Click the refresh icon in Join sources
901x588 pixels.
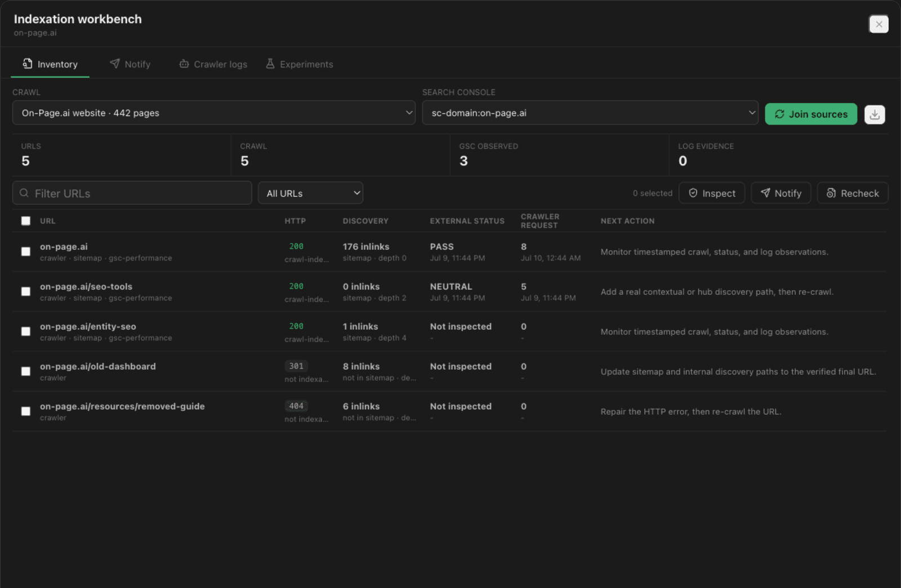[779, 114]
